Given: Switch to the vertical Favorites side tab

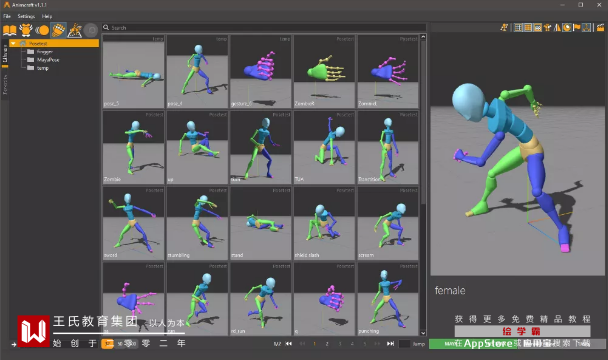Looking at the screenshot, I should click(5, 85).
